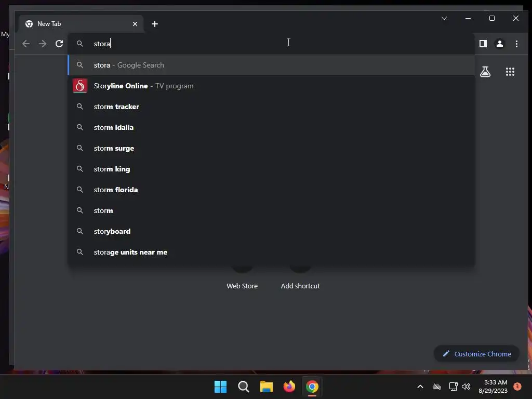
Task: Select 'stora - Google Search' suggestion
Action: 271,65
